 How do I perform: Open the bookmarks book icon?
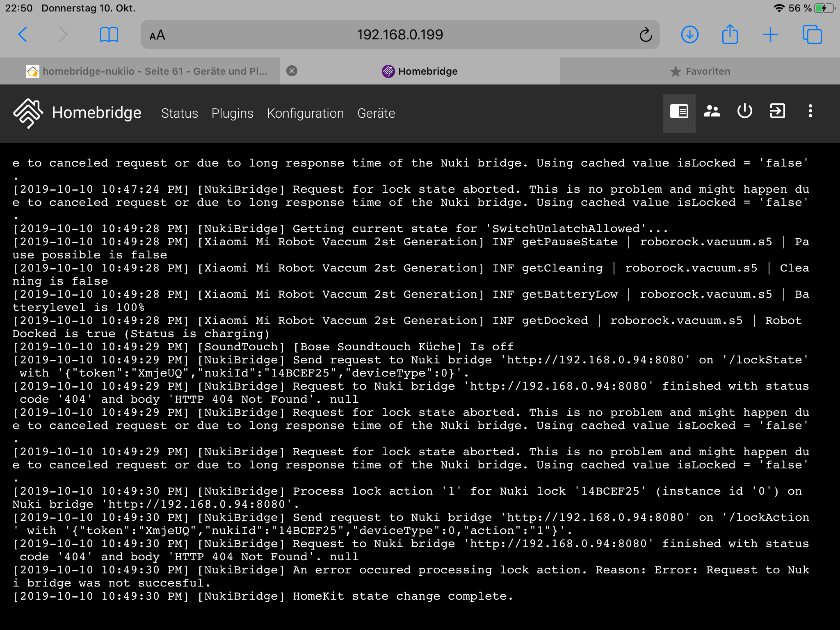[109, 35]
